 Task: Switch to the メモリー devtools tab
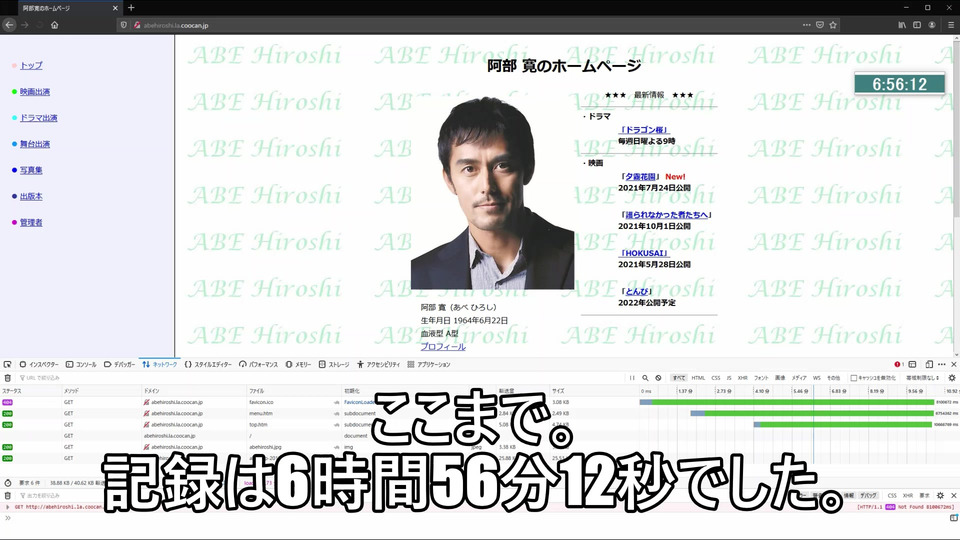click(x=299, y=364)
